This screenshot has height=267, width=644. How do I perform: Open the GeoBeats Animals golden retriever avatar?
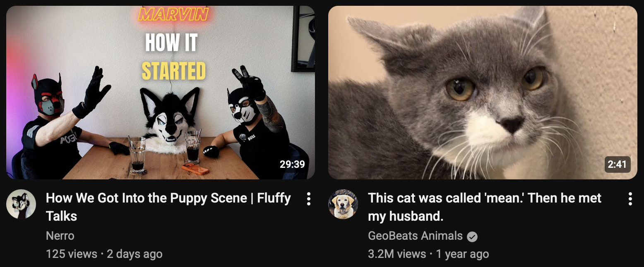[x=343, y=204]
